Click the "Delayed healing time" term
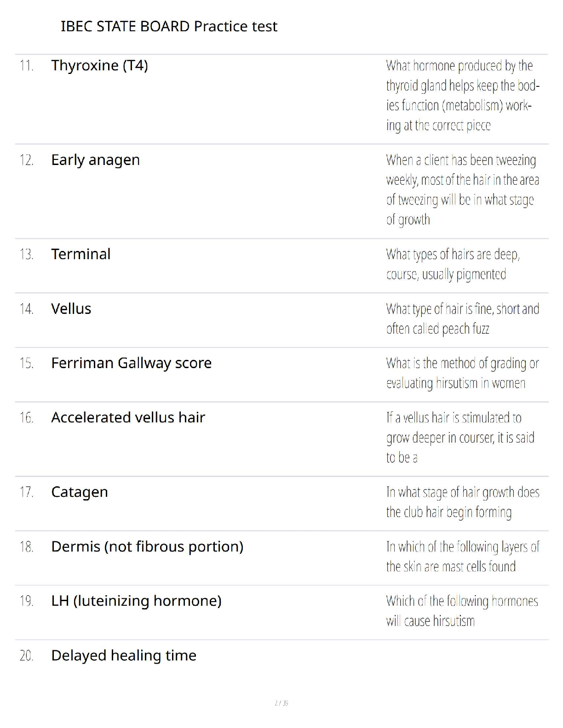This screenshot has height=728, width=563. tap(123, 655)
